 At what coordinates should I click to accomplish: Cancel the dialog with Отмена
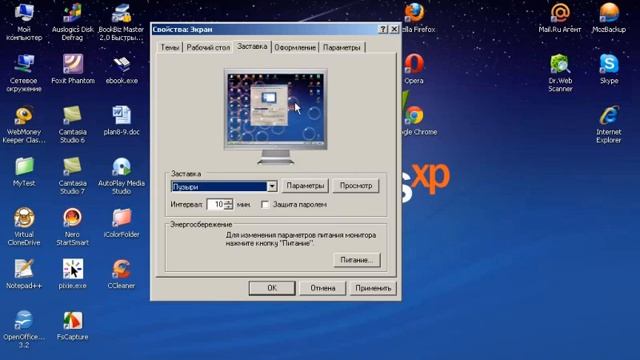tap(322, 288)
